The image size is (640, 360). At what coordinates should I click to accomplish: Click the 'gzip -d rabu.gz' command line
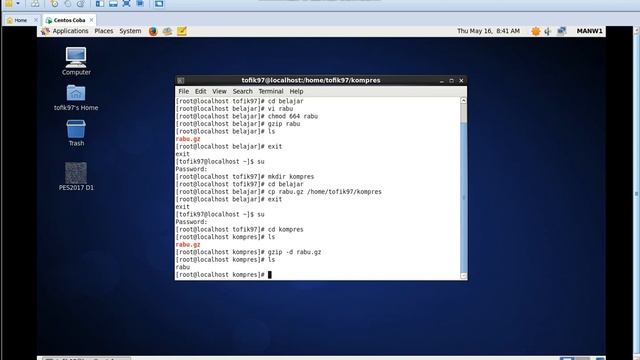click(x=248, y=252)
